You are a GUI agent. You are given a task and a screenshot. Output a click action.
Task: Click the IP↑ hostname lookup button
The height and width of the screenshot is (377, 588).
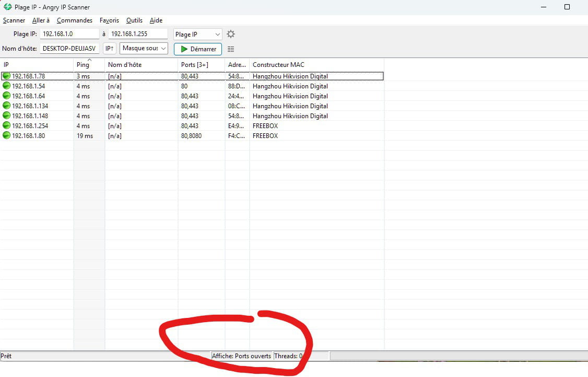(109, 49)
